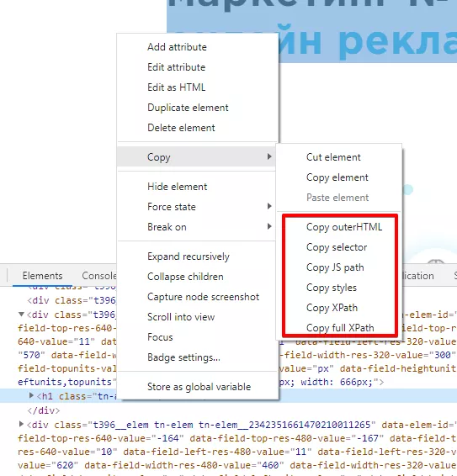Expand the div tn-elem__2342351661470210011265 node
The width and height of the screenshot is (457, 476).
point(21,424)
